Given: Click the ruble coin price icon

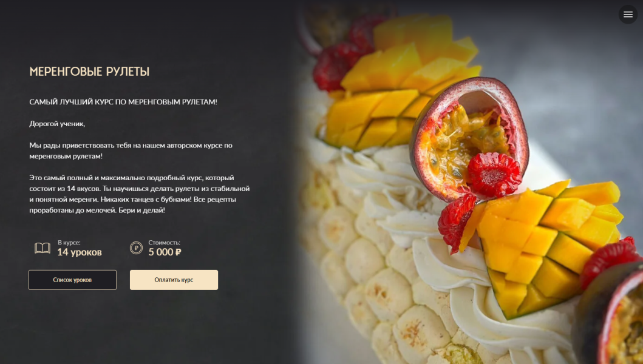Looking at the screenshot, I should tap(136, 248).
